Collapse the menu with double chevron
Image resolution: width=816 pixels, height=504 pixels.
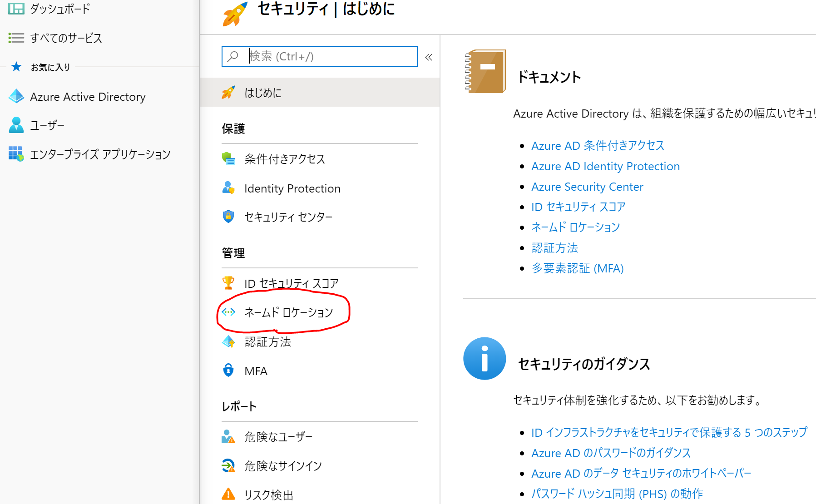[429, 57]
